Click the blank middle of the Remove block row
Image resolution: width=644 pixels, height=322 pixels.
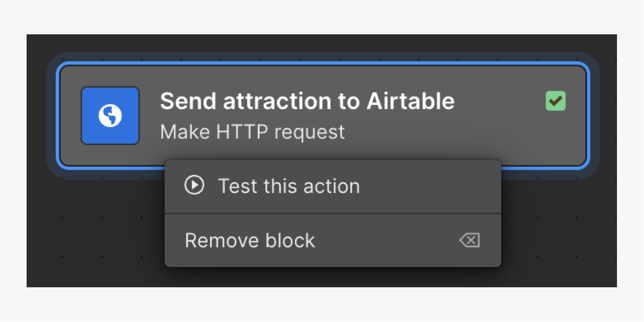click(386, 241)
